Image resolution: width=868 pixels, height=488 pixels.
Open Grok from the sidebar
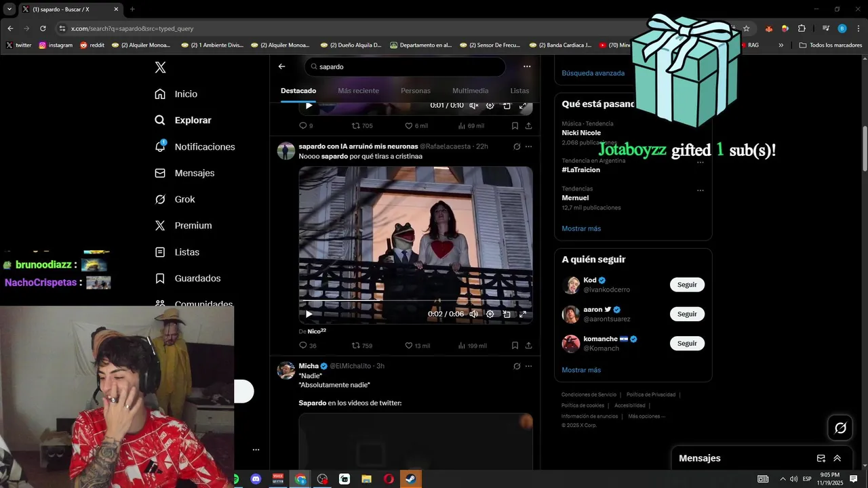[x=174, y=199]
